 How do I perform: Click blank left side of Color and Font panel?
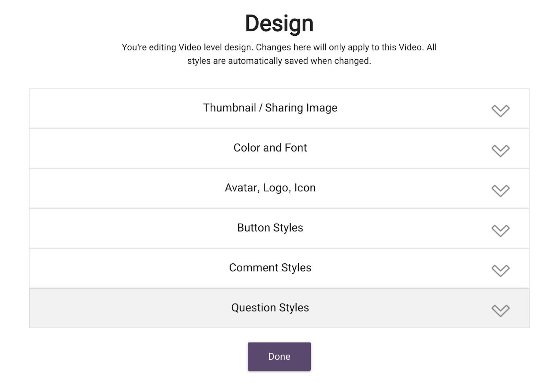coord(103,149)
